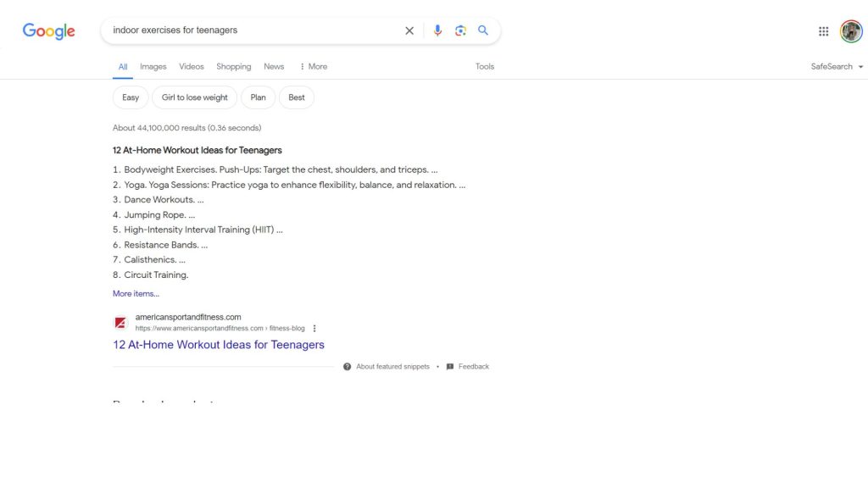Apply the Girl to lose weight chip
The image size is (868, 488).
coord(195,97)
